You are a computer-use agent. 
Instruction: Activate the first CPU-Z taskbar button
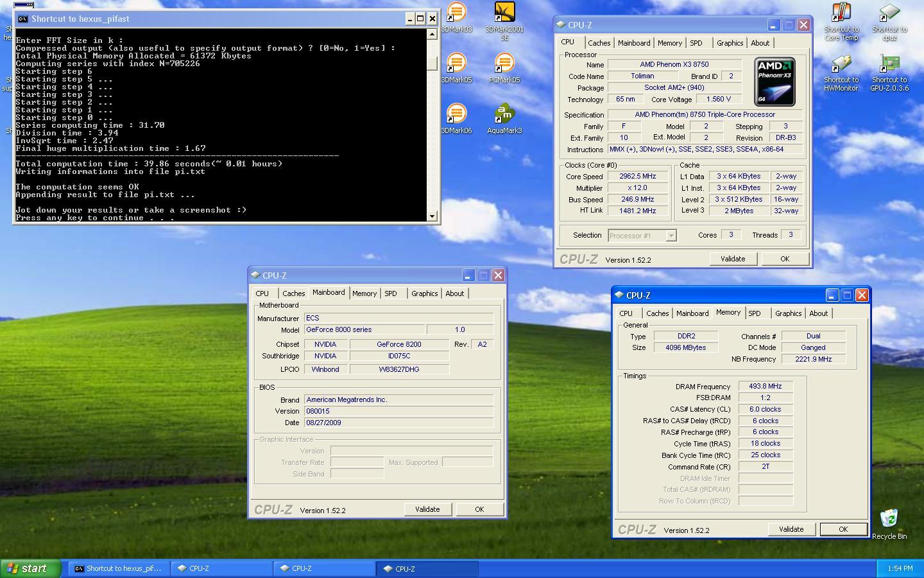click(222, 568)
